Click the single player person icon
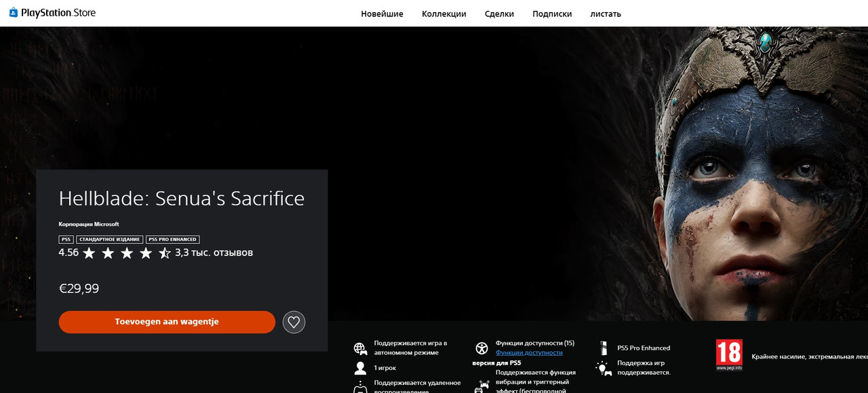The height and width of the screenshot is (393, 868). point(360,368)
